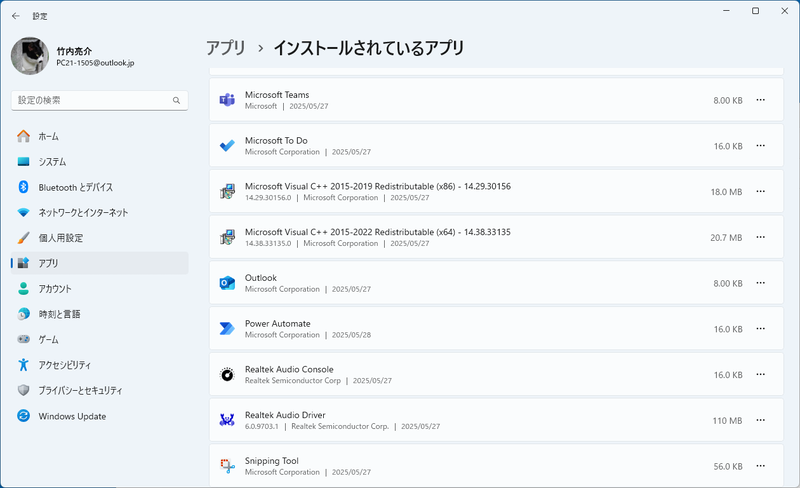The image size is (800, 488).
Task: Open more options for Microsoft Teams
Action: (760, 100)
